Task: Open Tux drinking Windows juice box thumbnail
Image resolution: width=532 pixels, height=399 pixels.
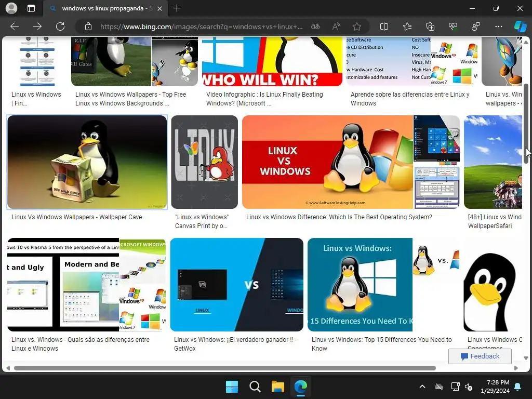Action: pyautogui.click(x=87, y=162)
